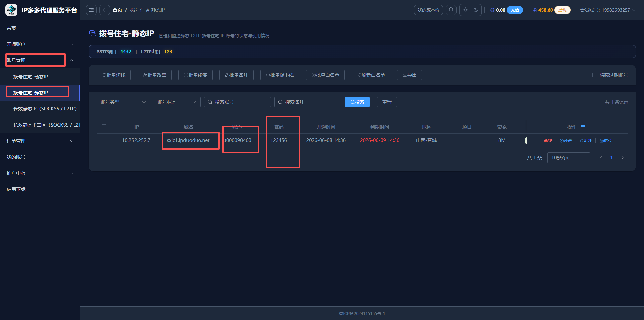
Task: Switch to dark theme moon icon
Action: pyautogui.click(x=476, y=10)
